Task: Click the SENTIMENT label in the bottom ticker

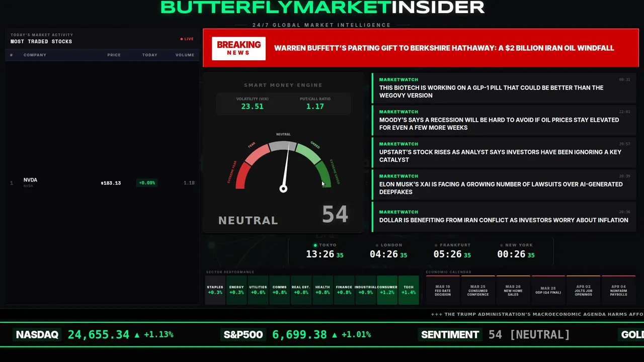Action: pos(450,335)
